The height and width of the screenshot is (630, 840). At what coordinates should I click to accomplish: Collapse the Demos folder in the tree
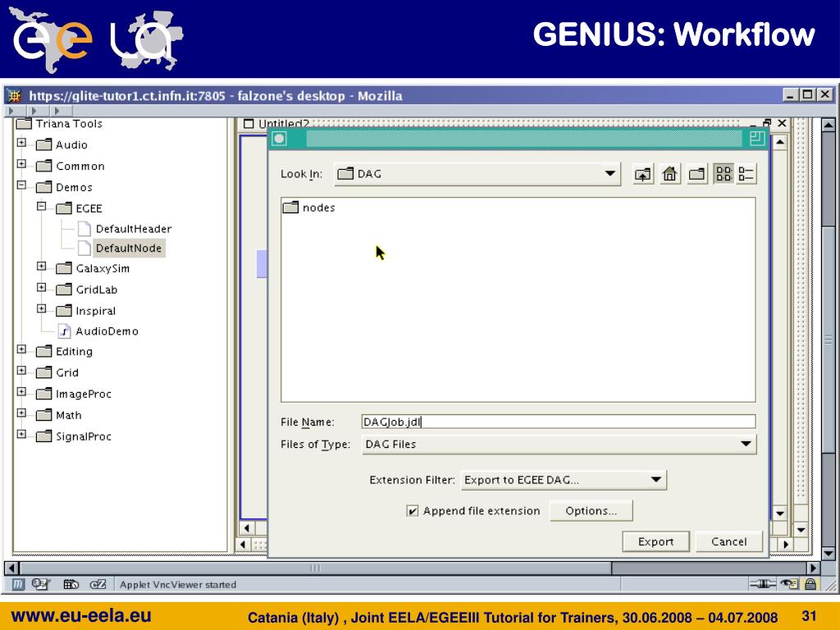pyautogui.click(x=21, y=185)
